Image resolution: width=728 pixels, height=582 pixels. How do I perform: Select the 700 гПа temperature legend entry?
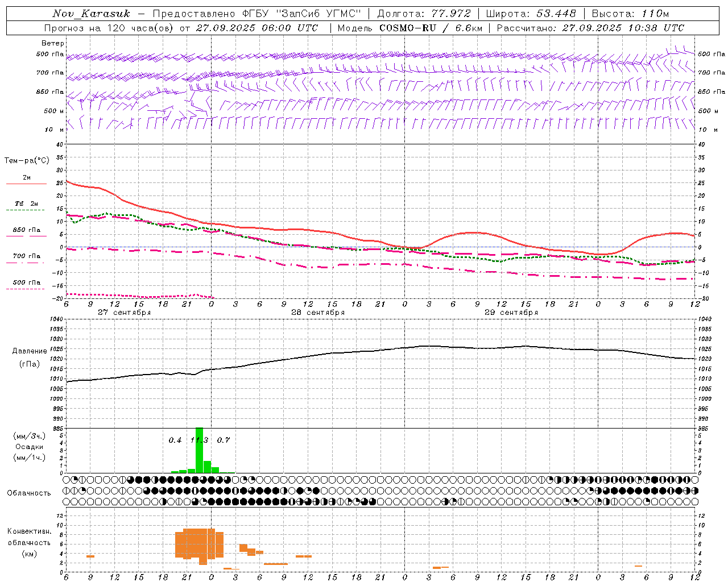click(26, 256)
